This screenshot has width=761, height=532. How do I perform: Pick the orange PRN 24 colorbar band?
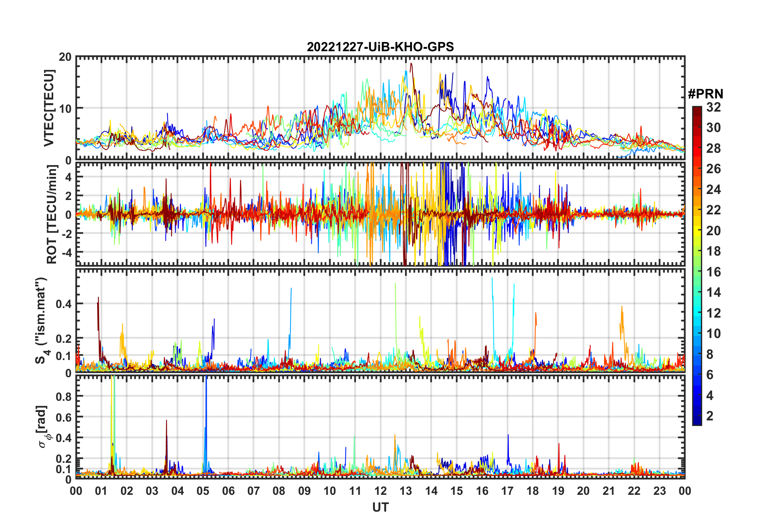click(697, 190)
